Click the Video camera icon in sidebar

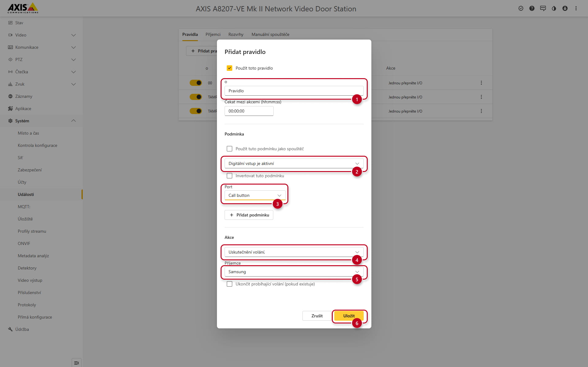tap(10, 35)
